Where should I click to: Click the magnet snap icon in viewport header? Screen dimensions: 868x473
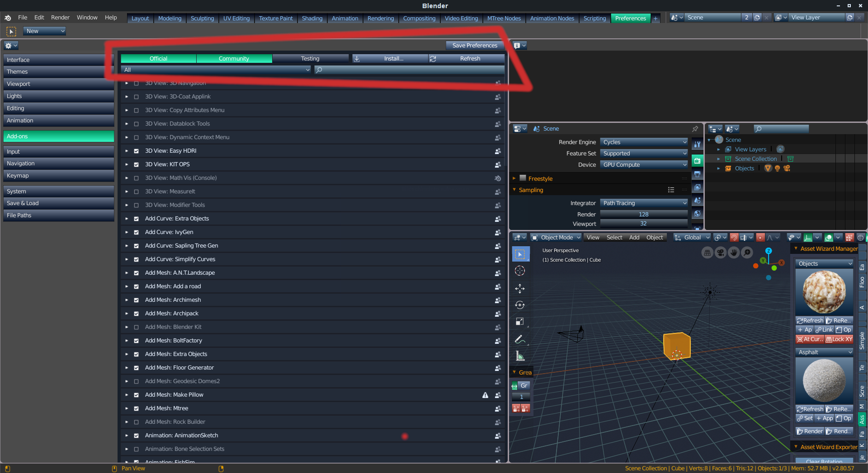click(734, 238)
